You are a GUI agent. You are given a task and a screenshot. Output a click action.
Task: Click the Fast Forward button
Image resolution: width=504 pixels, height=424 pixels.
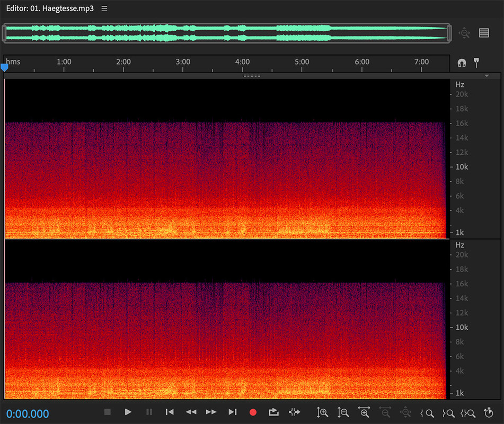click(x=211, y=412)
